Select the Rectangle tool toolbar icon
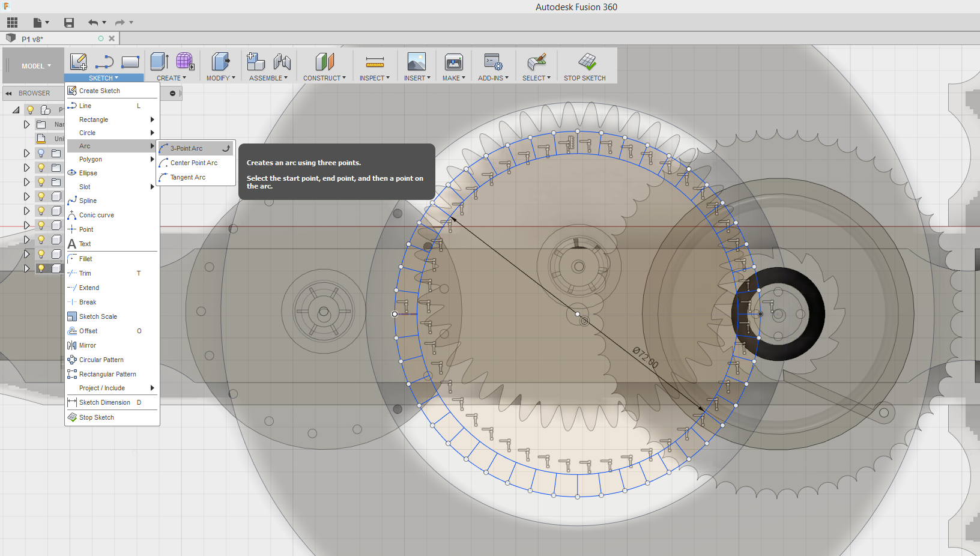The image size is (980, 556). [130, 62]
